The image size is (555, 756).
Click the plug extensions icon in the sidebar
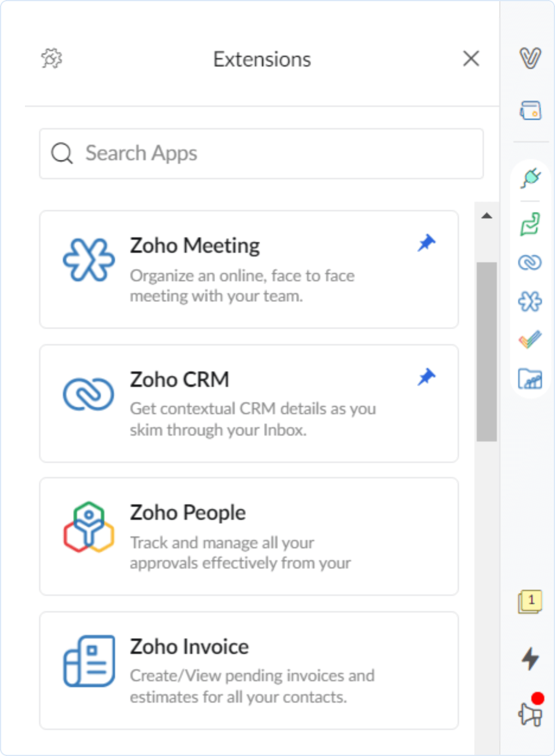[x=530, y=177]
